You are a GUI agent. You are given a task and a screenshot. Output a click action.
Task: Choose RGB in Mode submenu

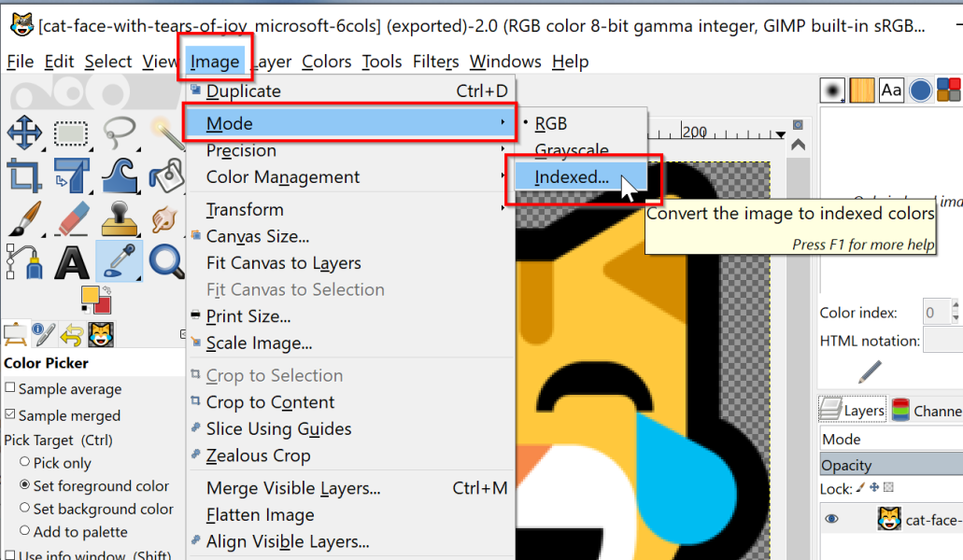click(582, 124)
